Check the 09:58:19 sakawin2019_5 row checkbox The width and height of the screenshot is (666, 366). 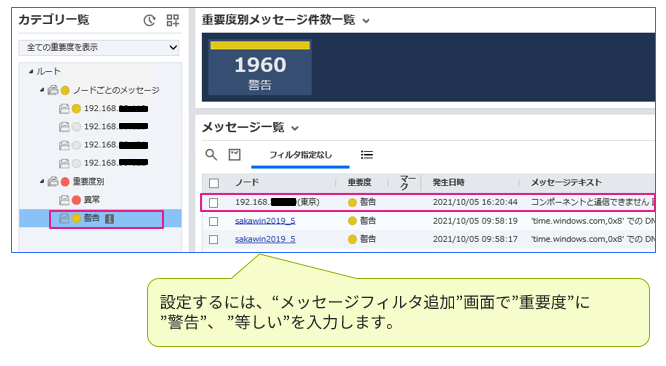point(214,221)
